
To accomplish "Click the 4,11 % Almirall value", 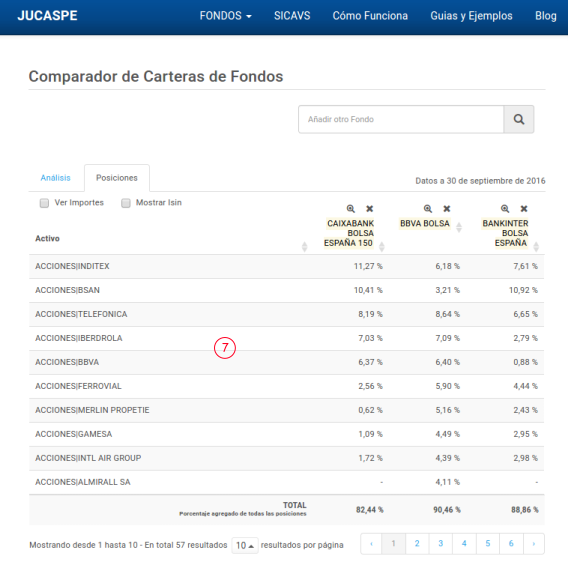I will click(447, 482).
